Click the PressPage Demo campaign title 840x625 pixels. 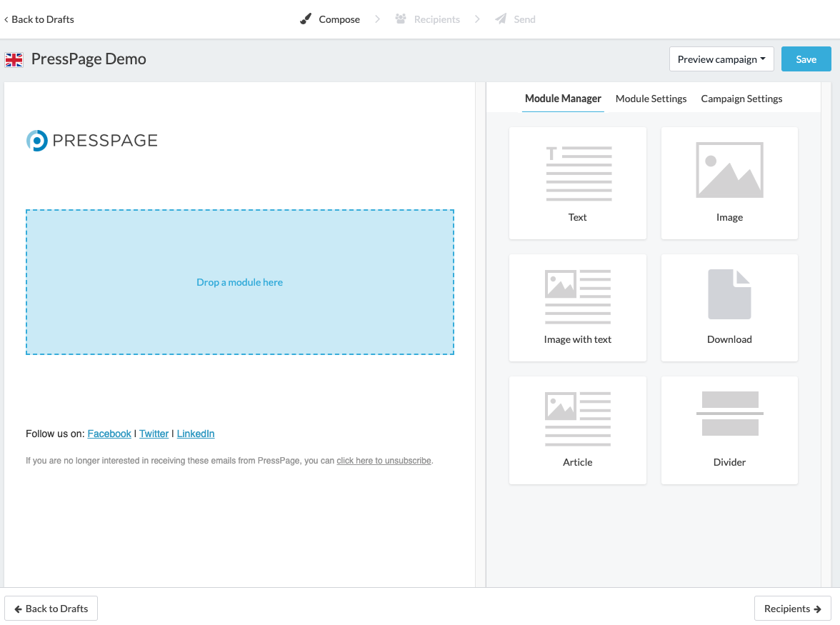coord(89,59)
